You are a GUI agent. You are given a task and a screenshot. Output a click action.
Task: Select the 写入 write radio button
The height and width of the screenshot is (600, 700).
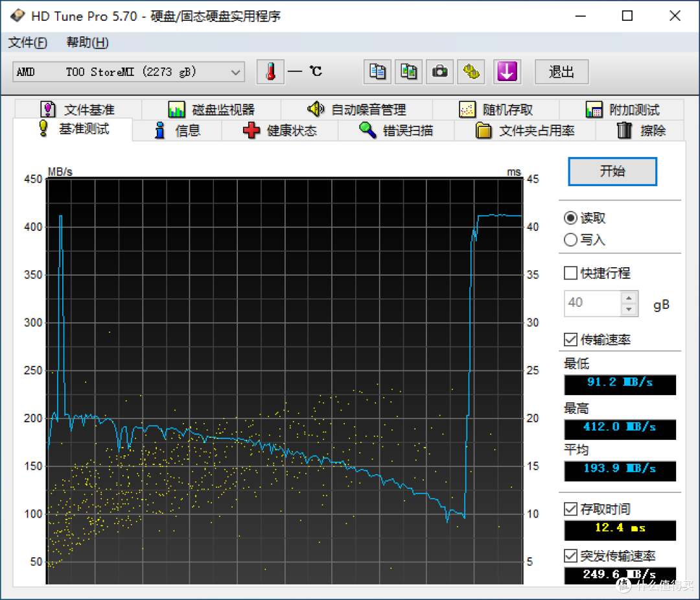570,239
